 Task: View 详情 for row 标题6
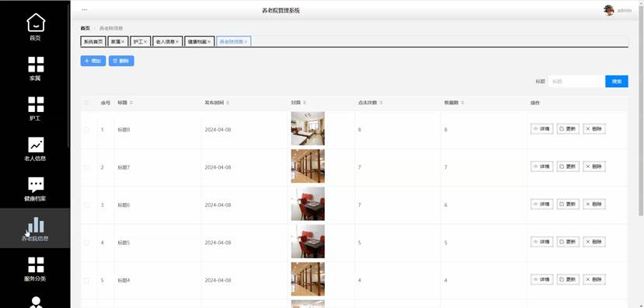(x=541, y=205)
